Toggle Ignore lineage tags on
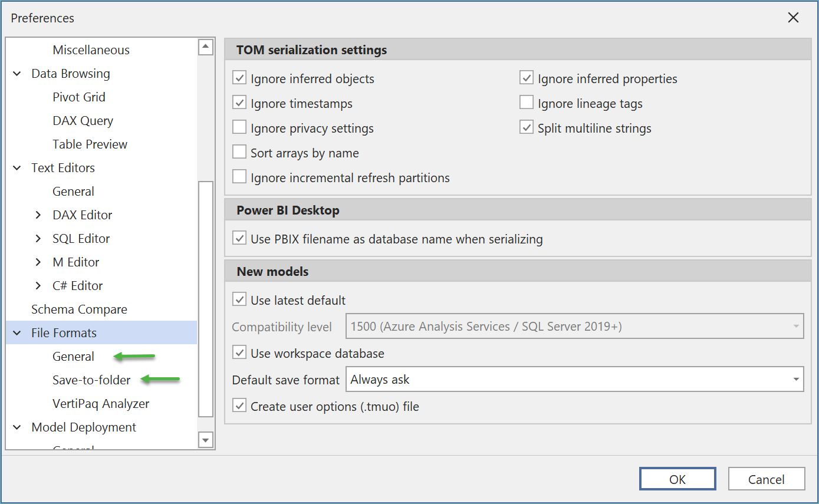Viewport: 819px width, 504px height. [526, 102]
